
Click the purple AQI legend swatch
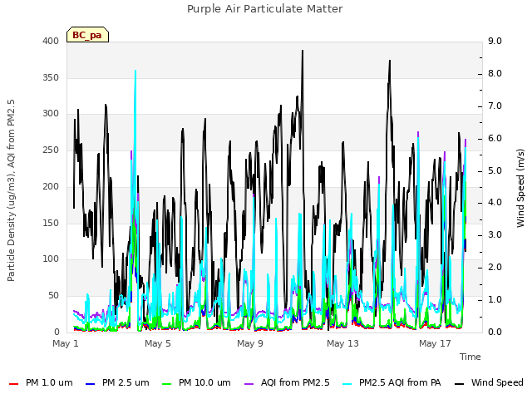coord(249,384)
